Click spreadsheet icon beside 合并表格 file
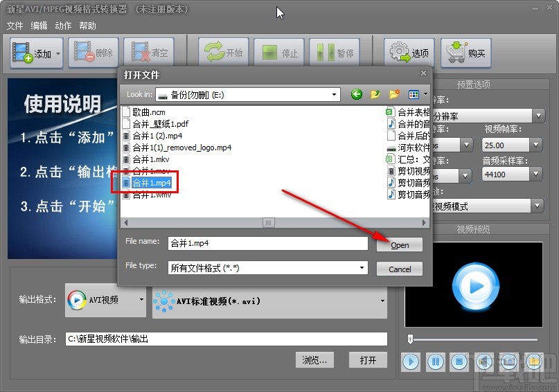Screen dimensions: 559x392 pos(391,112)
